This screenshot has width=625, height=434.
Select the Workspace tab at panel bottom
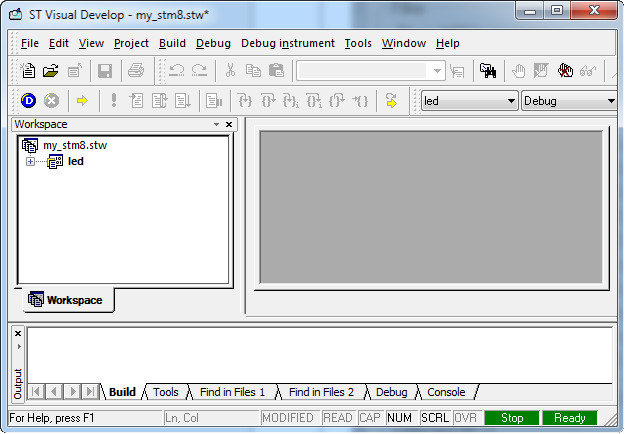pos(69,300)
